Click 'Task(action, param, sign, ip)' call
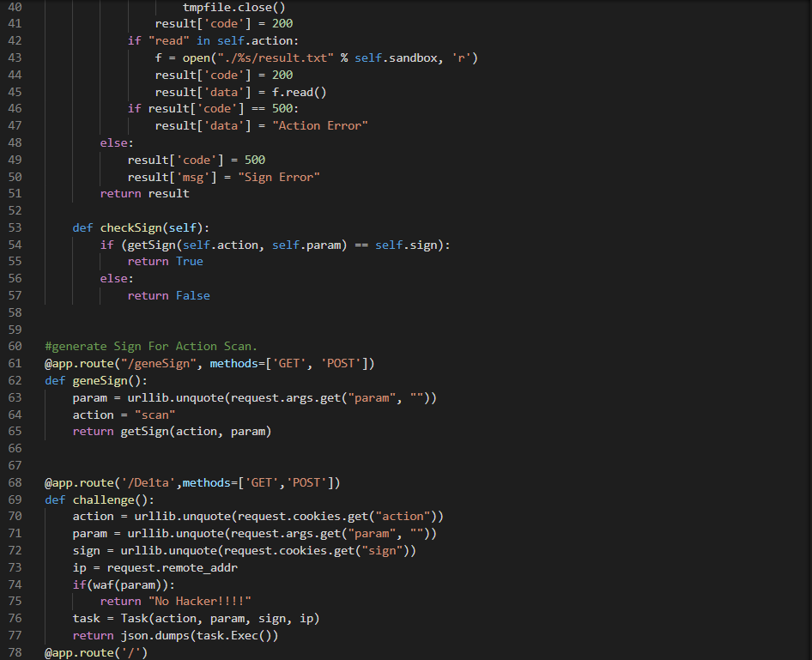The image size is (812, 660). coord(220,619)
